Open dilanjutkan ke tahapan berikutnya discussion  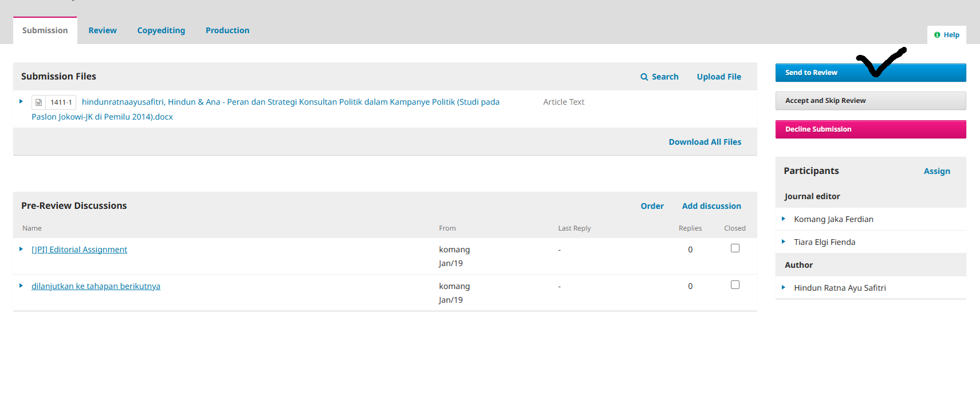tap(96, 286)
